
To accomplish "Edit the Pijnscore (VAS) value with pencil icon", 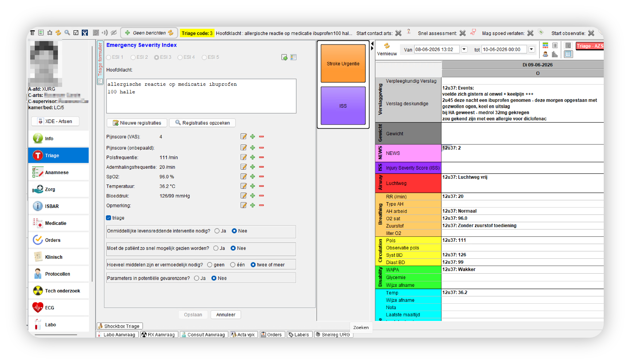I will click(243, 137).
